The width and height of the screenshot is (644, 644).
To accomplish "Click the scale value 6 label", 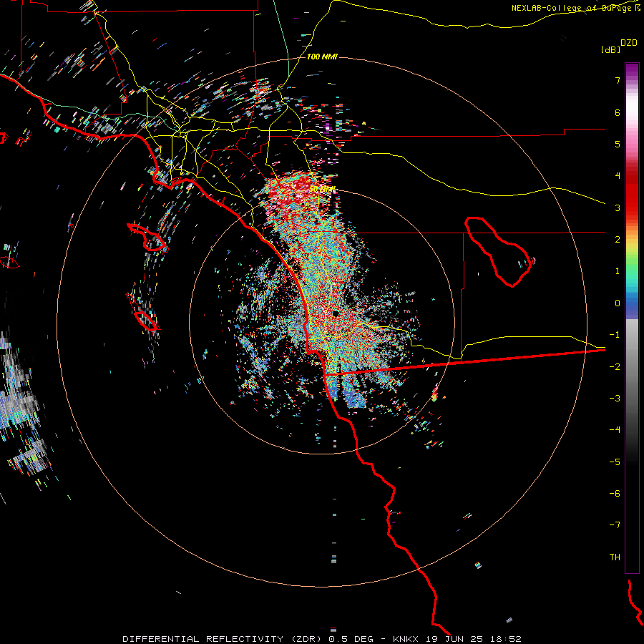I will click(618, 112).
